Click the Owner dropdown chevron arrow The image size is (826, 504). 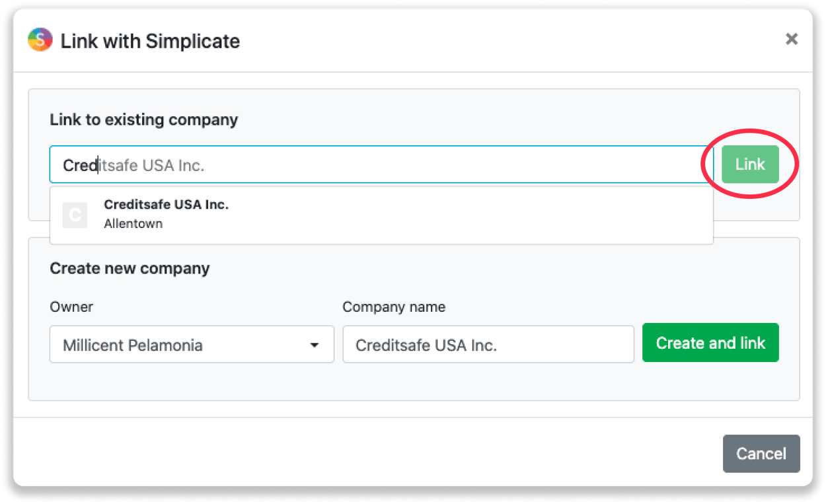[x=314, y=344]
